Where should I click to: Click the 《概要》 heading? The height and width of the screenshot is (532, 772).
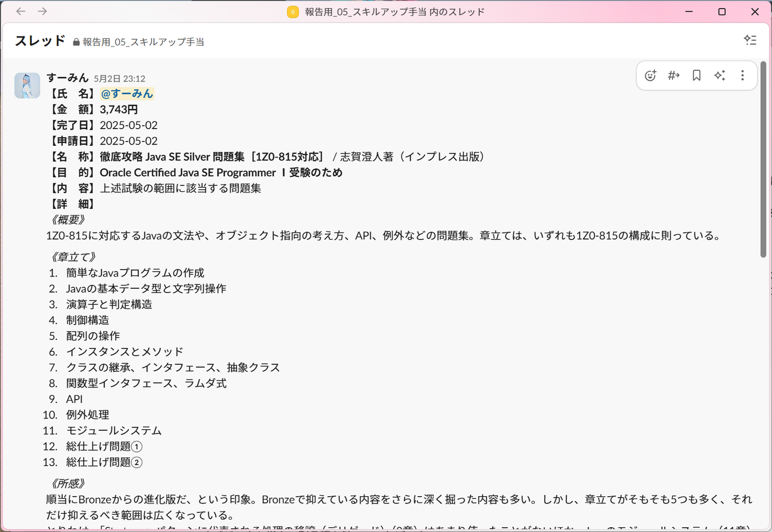click(x=67, y=220)
